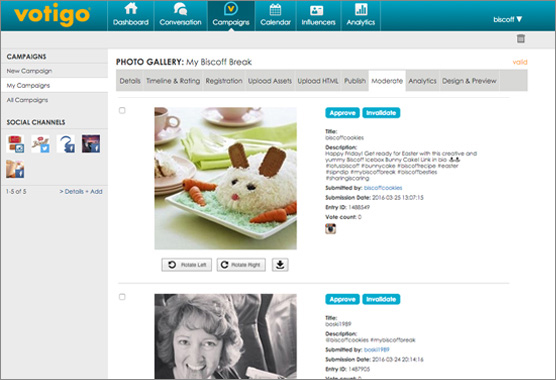Image resolution: width=556 pixels, height=380 pixels.
Task: Switch to the Publish tab
Action: 355,81
